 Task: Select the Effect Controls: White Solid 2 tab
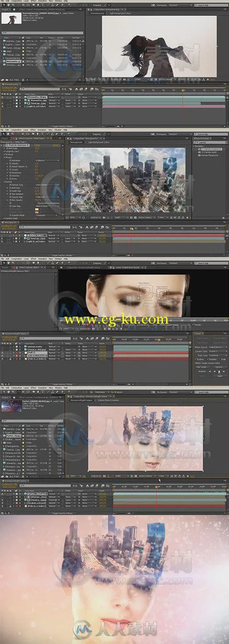[x=33, y=138]
